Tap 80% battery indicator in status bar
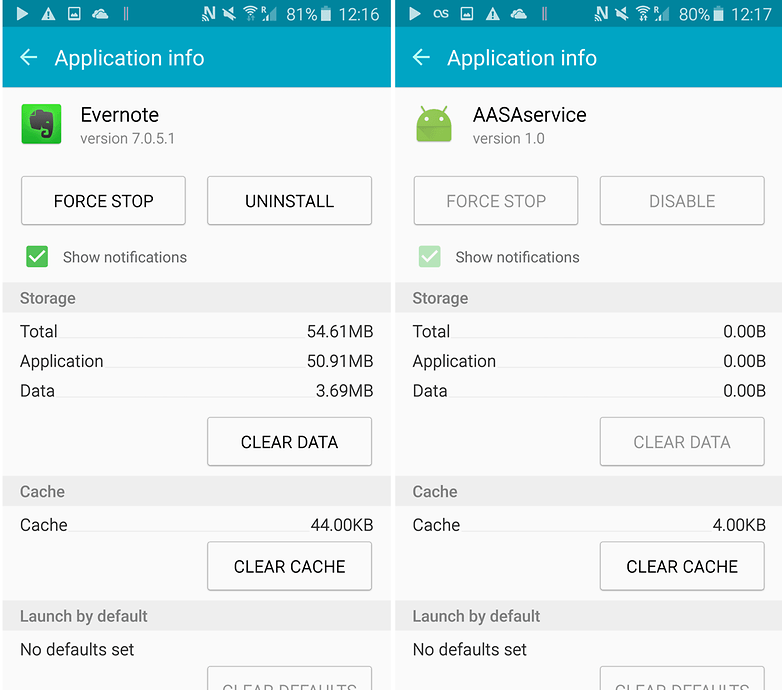 point(701,14)
